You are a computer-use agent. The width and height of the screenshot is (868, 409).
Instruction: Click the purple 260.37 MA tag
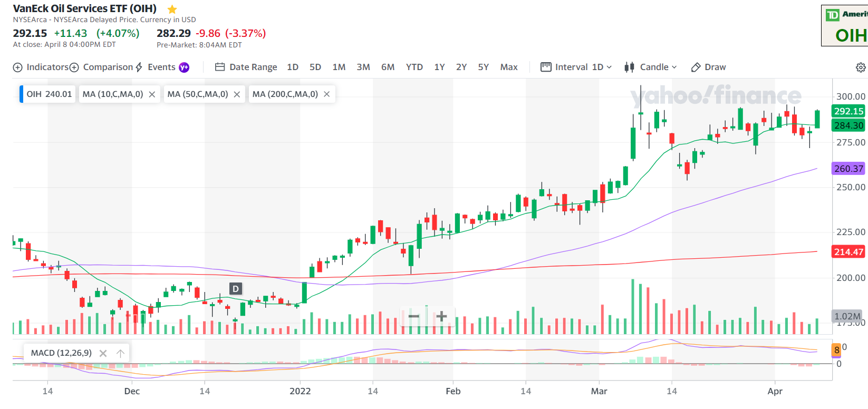coord(848,169)
